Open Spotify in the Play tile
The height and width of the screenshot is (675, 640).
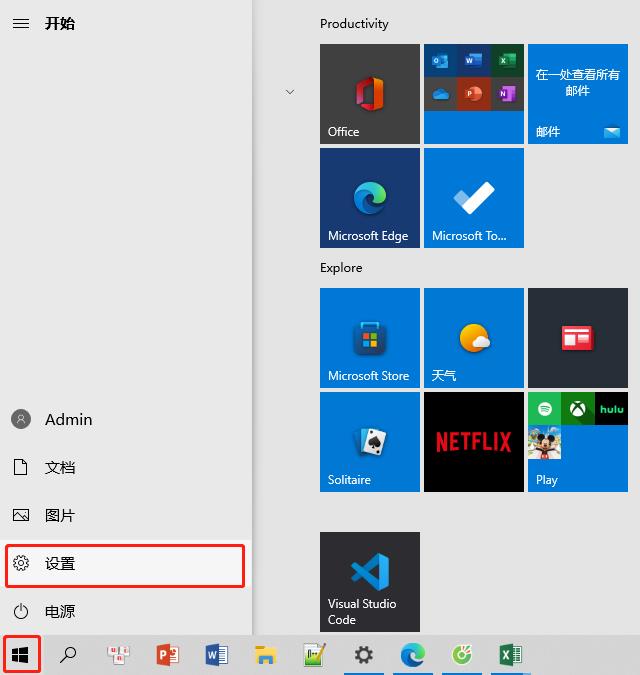coord(544,409)
